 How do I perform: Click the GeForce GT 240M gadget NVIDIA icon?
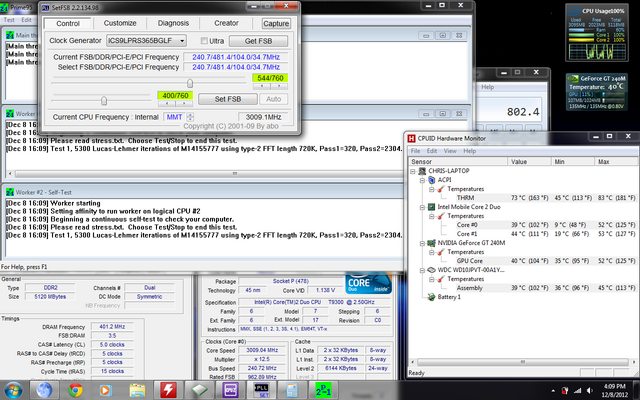pos(573,78)
